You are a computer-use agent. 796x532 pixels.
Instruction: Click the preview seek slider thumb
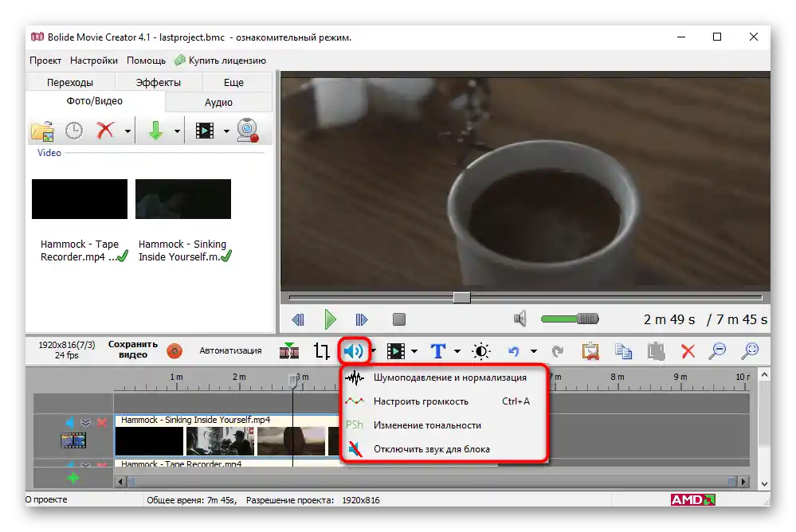[x=461, y=298]
